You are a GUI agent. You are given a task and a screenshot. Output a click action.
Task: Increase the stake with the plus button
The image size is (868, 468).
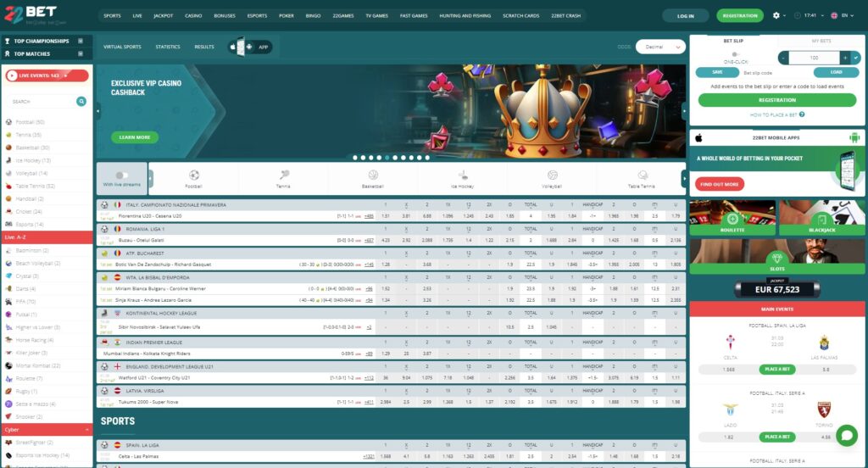point(845,58)
